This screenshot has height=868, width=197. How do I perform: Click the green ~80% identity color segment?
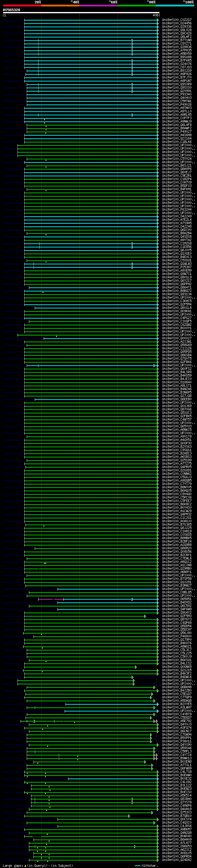coord(137,6)
